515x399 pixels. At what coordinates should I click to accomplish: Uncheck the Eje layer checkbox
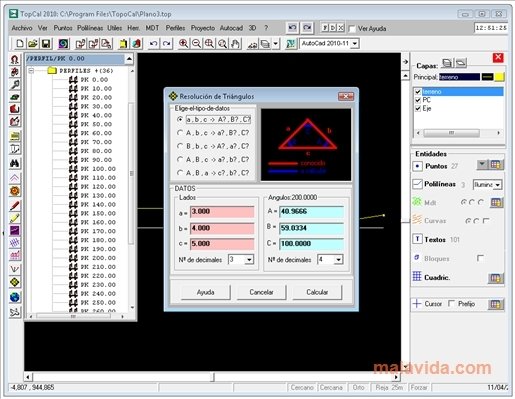(x=418, y=109)
